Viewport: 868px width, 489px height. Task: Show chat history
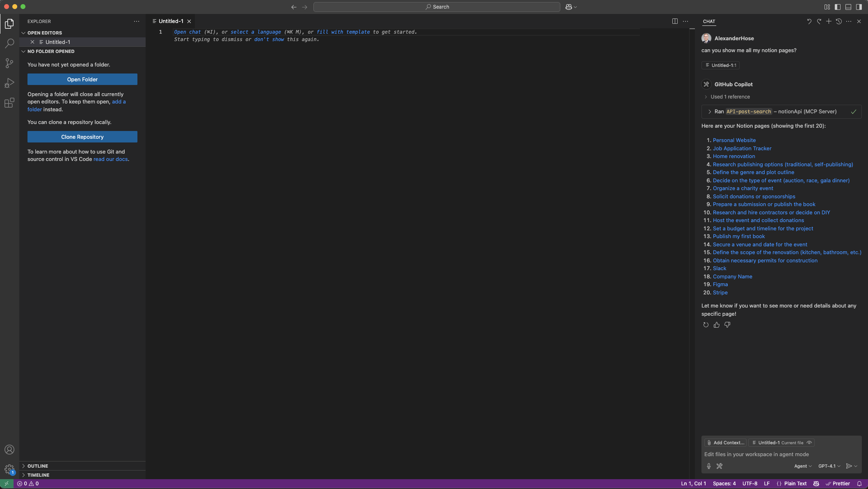click(839, 21)
